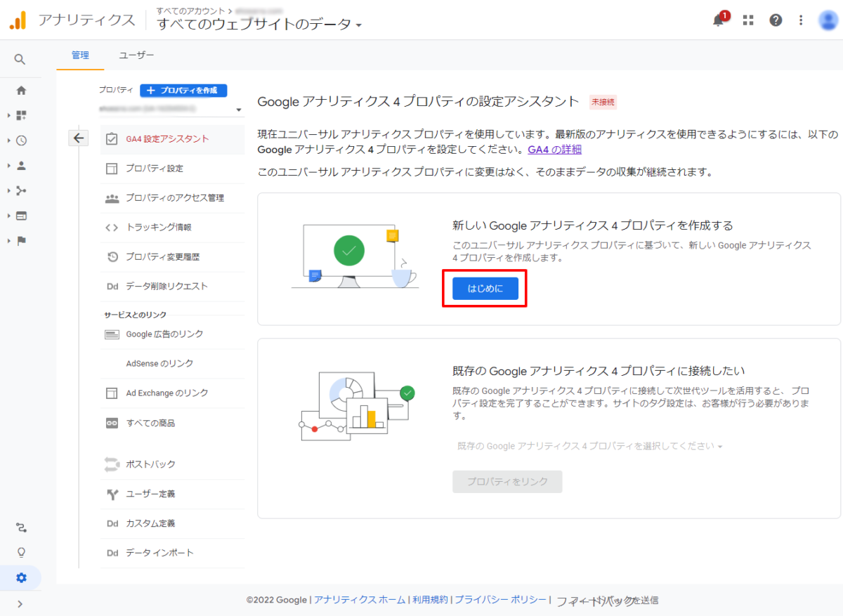This screenshot has width=843, height=616.
Task: Open Customization dashboards icon in sidebar
Action: tap(21, 115)
